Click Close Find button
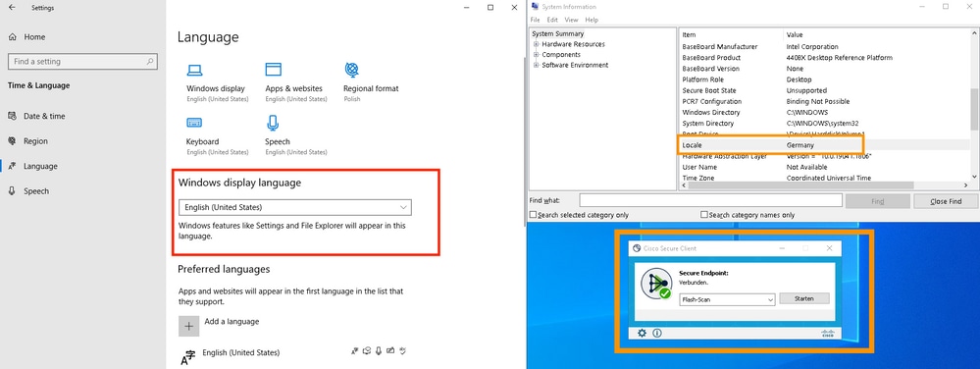 click(946, 201)
